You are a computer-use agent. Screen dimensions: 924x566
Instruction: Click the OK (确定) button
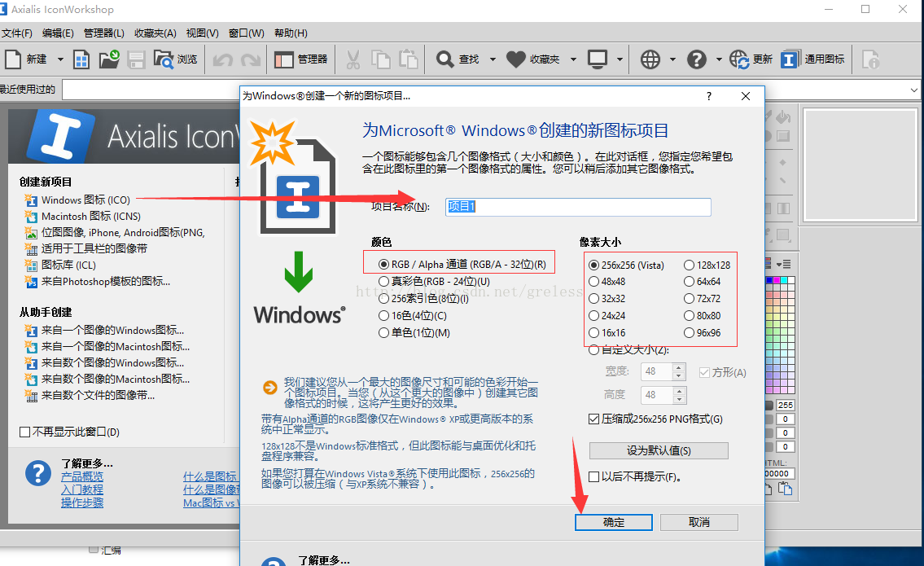(614, 522)
